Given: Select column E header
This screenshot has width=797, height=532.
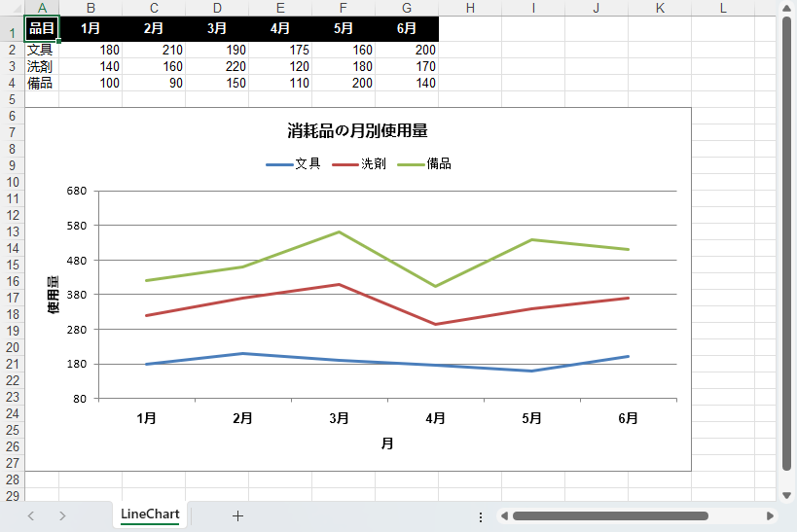Looking at the screenshot, I should [x=280, y=8].
